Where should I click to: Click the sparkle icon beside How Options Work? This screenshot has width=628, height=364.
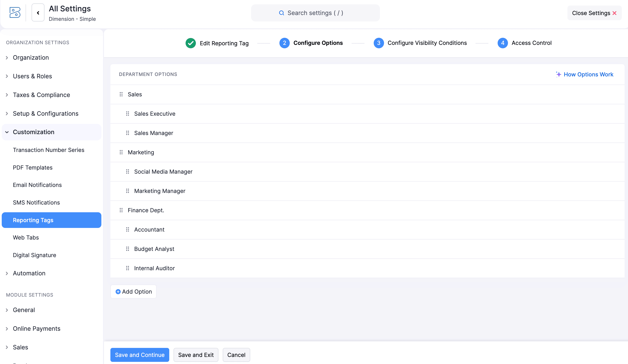pyautogui.click(x=558, y=74)
